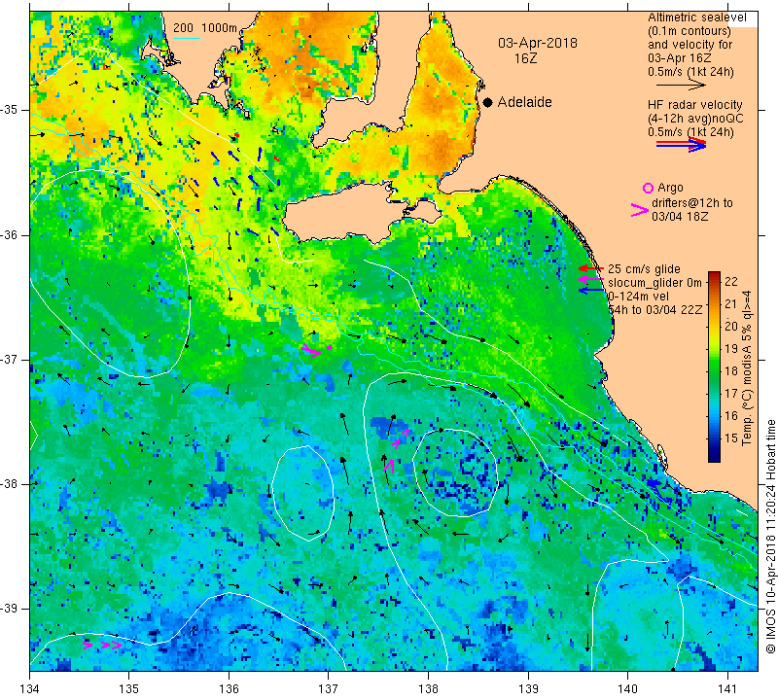Click the '200 1000m' depth legend text
The height and width of the screenshot is (700, 778).
point(205,28)
